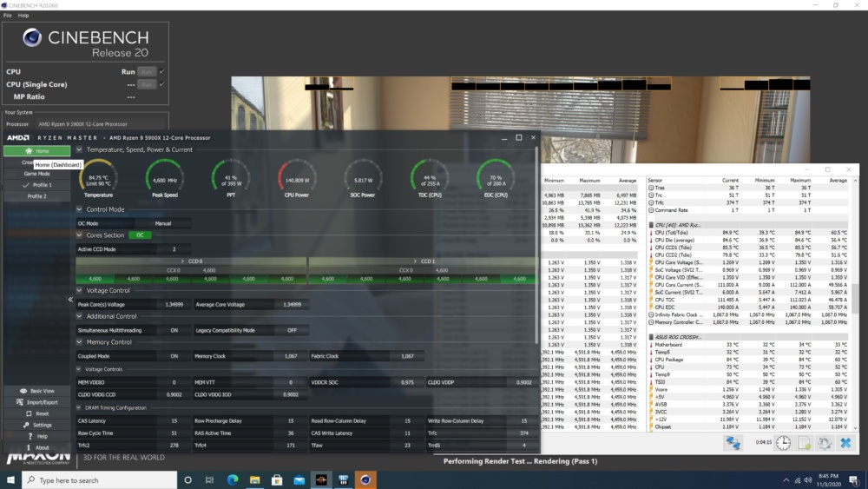Viewport: 868px width, 489px height.
Task: Collapse Temperature, Speed, Power & Current section
Action: pyautogui.click(x=79, y=149)
